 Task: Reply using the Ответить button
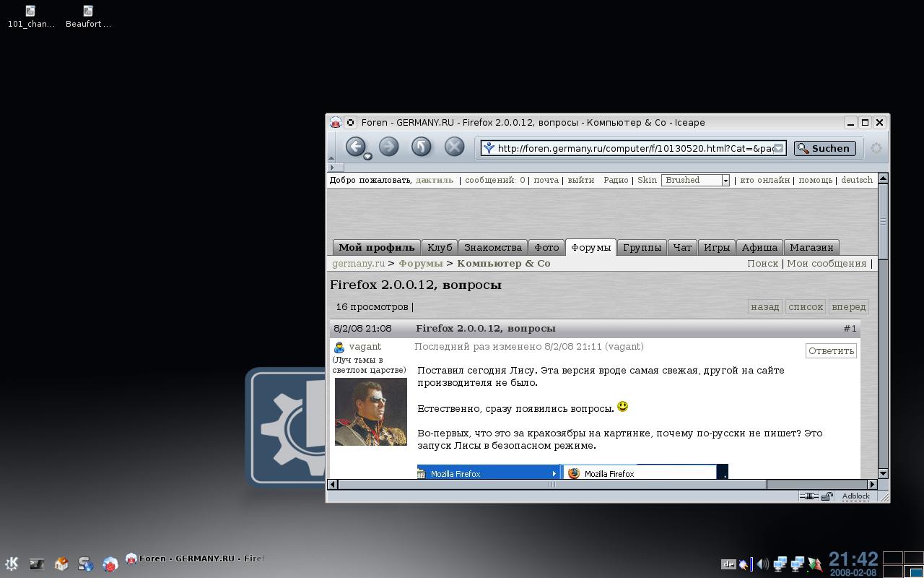point(831,350)
